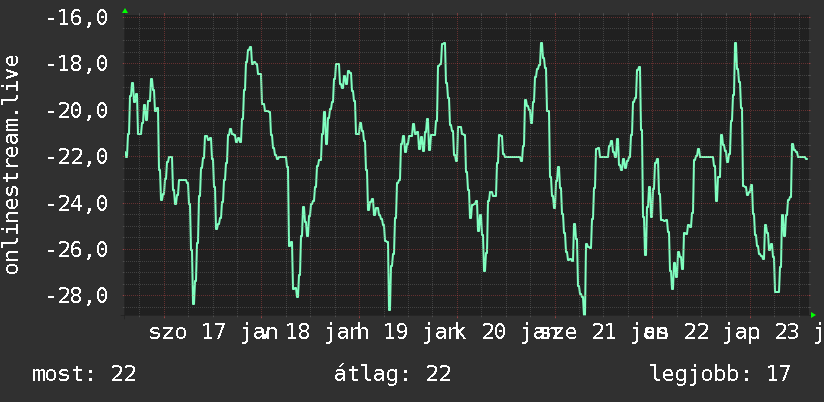Click the green arrow atop the y-axis
The image size is (824, 402).
(125, 11)
